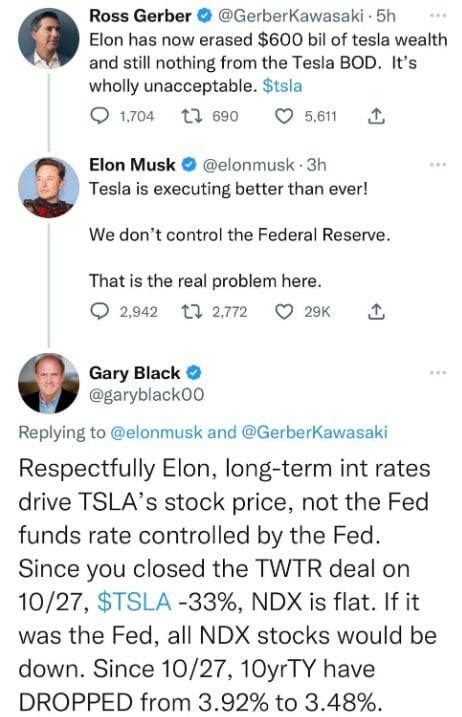
Task: Reply to Elon Musk's tweet
Action: pyautogui.click(x=99, y=311)
